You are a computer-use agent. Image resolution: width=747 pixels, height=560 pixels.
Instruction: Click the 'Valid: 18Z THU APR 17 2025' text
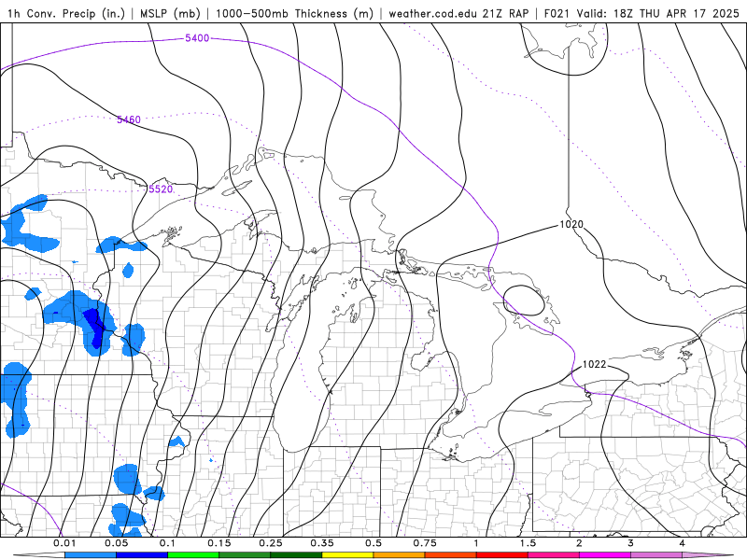pos(658,13)
